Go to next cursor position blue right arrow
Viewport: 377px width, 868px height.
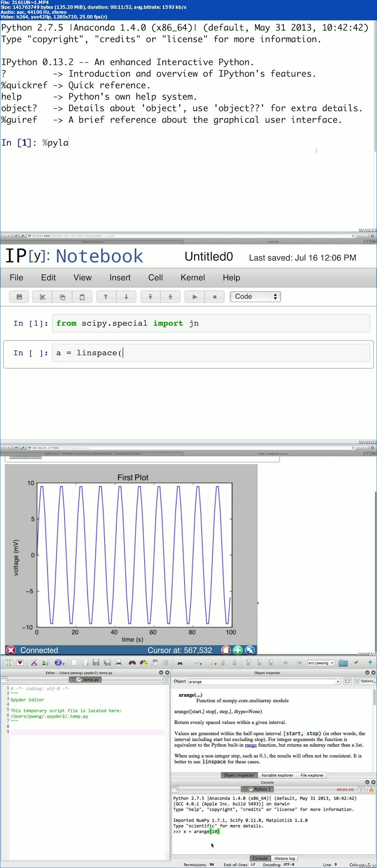click(299, 663)
